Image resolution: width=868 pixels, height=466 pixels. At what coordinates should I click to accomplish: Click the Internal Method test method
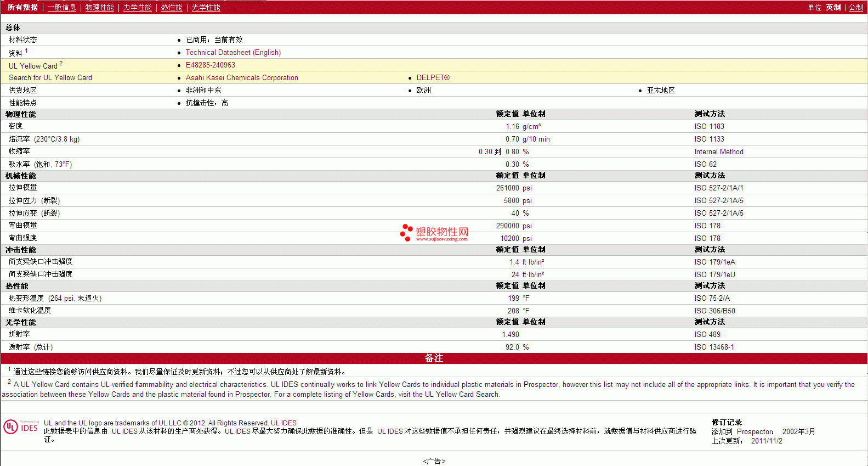click(x=719, y=151)
